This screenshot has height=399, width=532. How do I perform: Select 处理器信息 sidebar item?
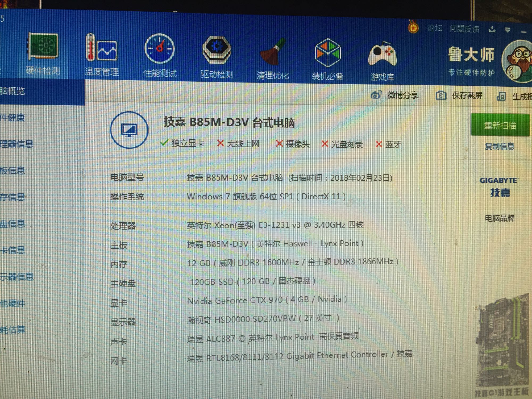[16, 144]
